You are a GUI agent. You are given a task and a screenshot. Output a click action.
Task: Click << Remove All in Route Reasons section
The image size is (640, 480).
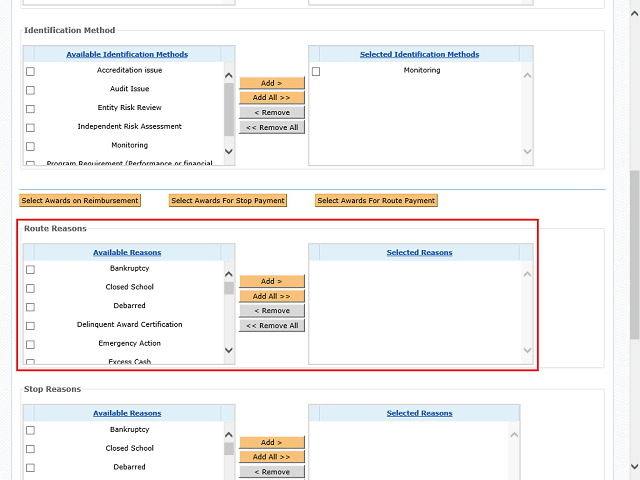(x=272, y=326)
